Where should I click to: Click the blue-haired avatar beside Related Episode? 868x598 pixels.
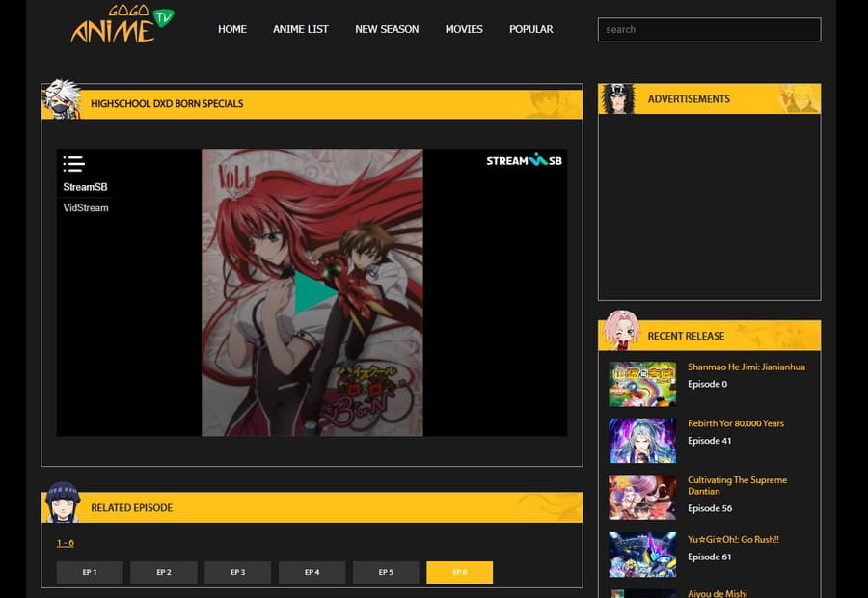[x=63, y=503]
